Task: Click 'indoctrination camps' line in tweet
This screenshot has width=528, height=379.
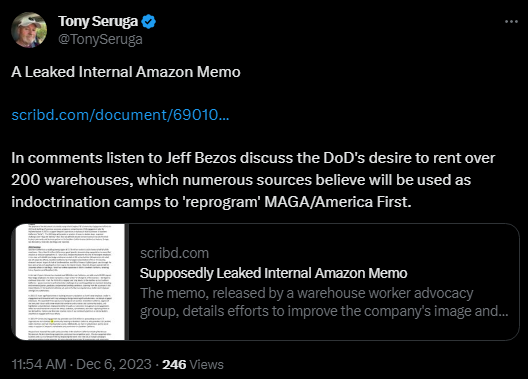Action: (211, 202)
